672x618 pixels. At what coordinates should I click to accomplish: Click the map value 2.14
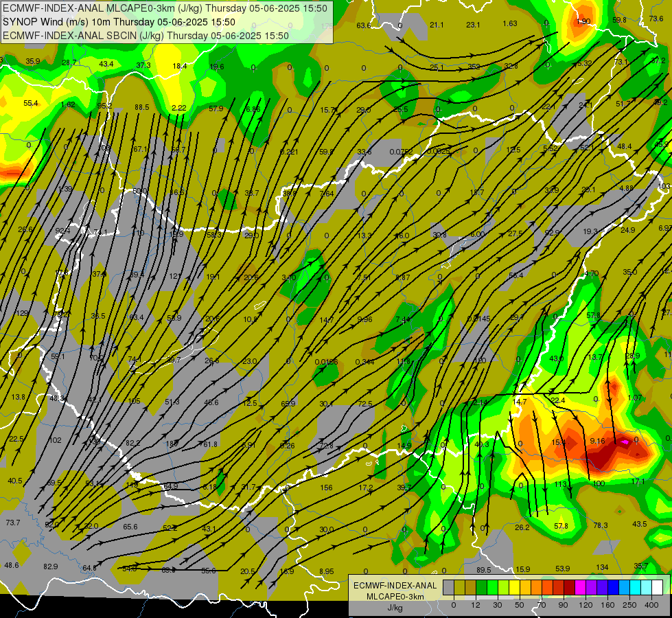pyautogui.click(x=480, y=402)
